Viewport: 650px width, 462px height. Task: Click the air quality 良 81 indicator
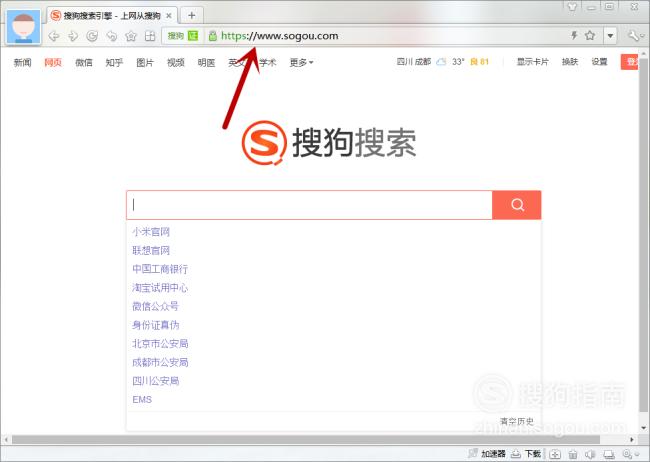pyautogui.click(x=480, y=62)
